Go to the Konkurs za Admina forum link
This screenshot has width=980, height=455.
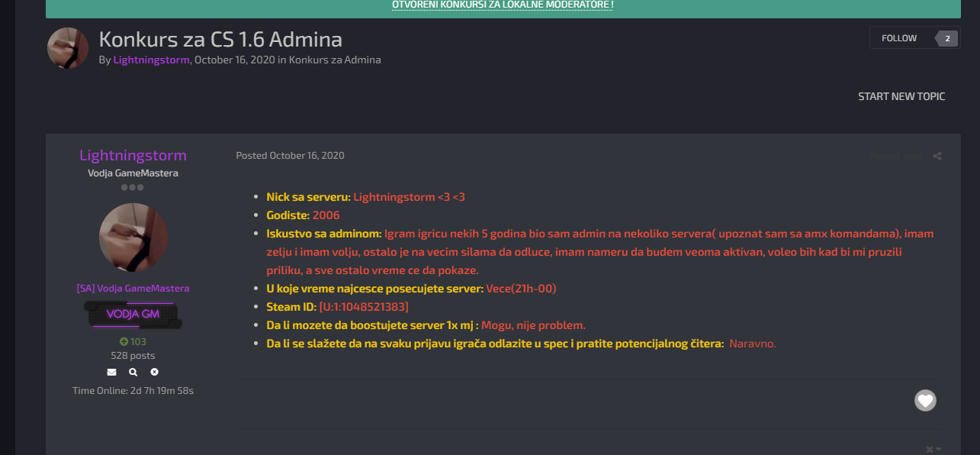pyautogui.click(x=335, y=60)
